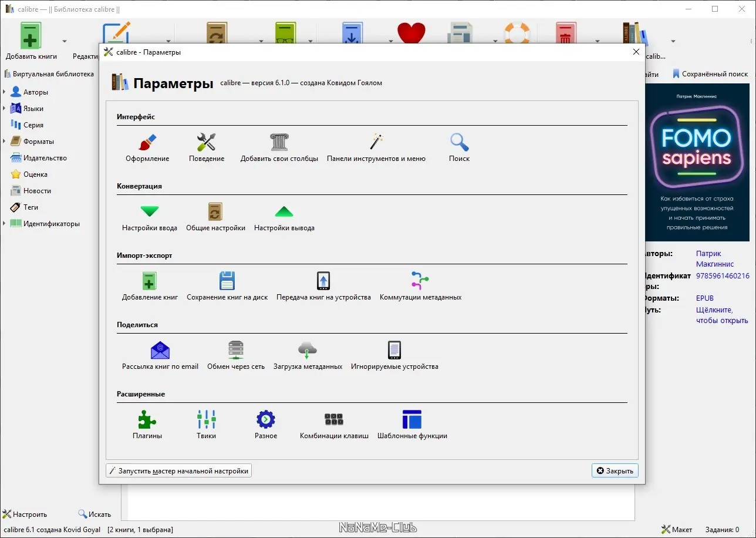Click the glasses book viewer toolbar icon
The image size is (756, 538).
(286, 33)
